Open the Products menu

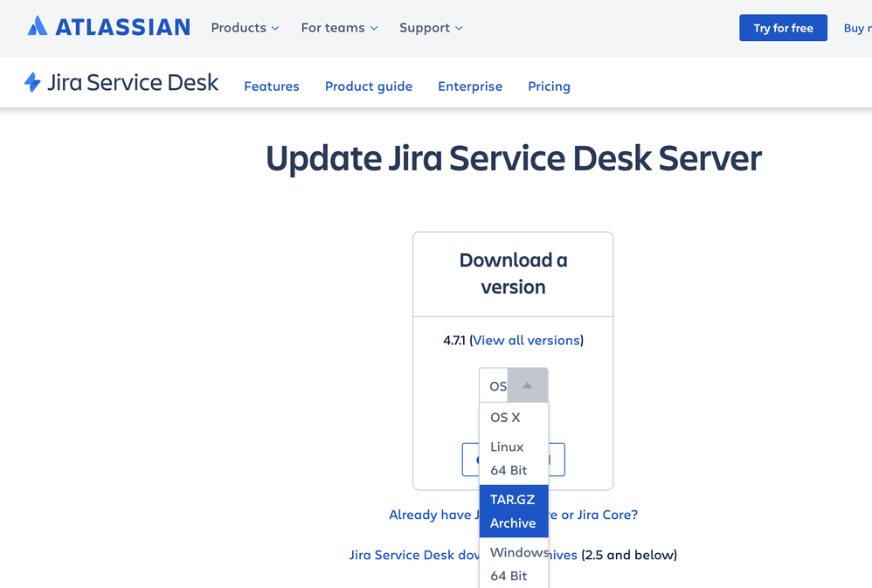[x=245, y=28]
